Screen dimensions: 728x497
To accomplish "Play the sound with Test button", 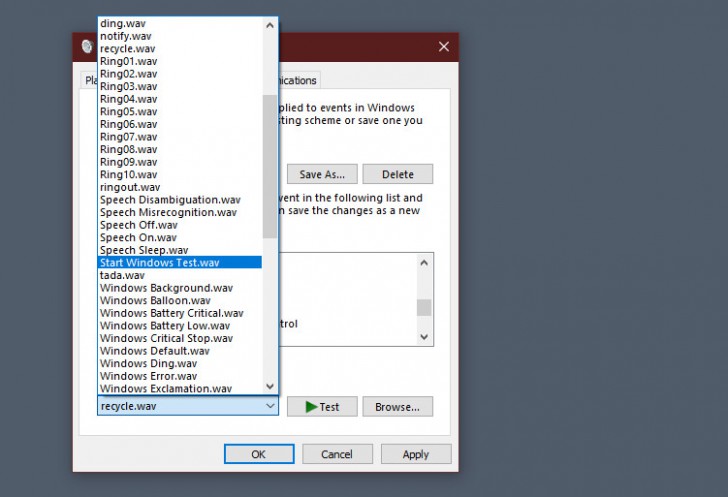I will [322, 407].
